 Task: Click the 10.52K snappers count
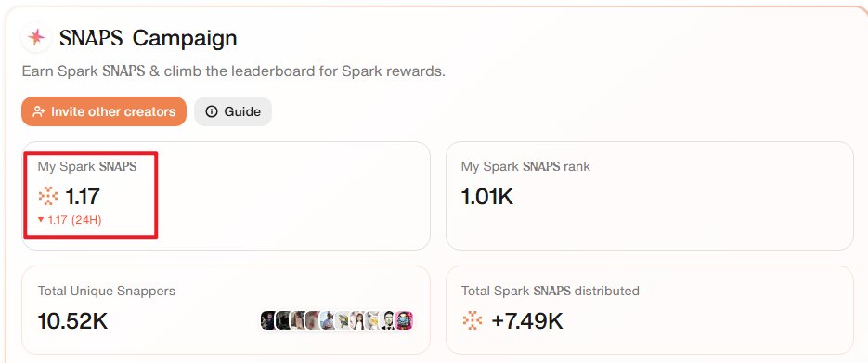[72, 321]
